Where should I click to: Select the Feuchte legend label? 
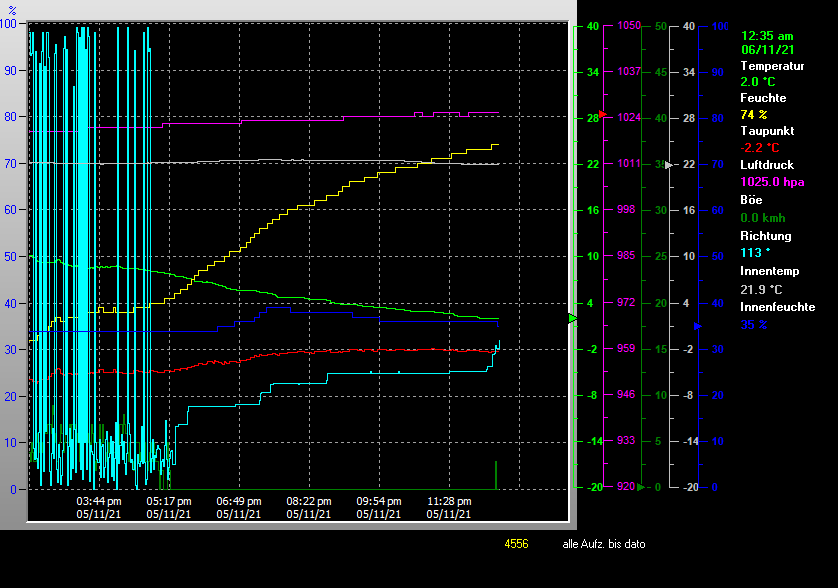tap(762, 98)
